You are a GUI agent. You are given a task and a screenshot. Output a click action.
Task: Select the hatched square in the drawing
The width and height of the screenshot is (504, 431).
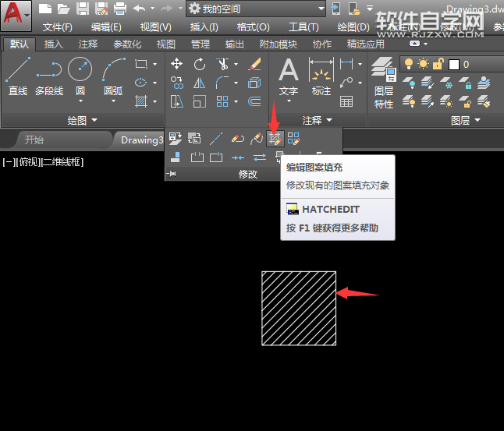(x=299, y=308)
